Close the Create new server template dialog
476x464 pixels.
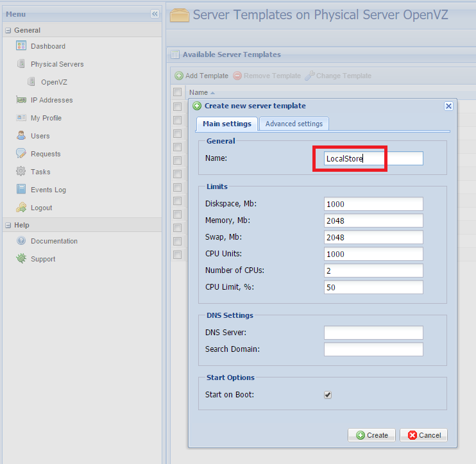(448, 106)
